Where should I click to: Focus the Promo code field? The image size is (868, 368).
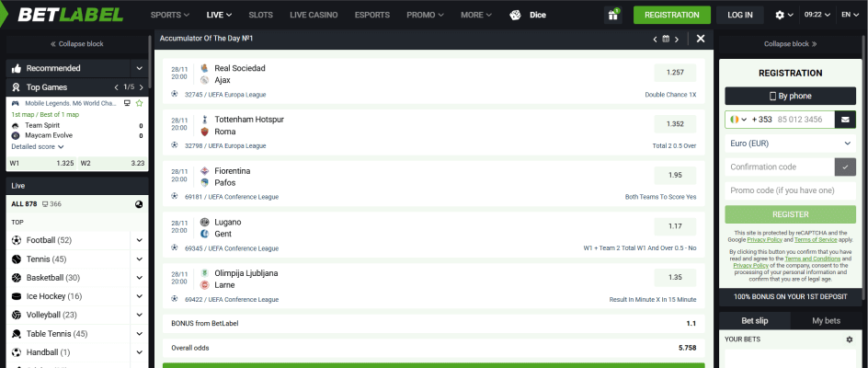click(x=791, y=190)
